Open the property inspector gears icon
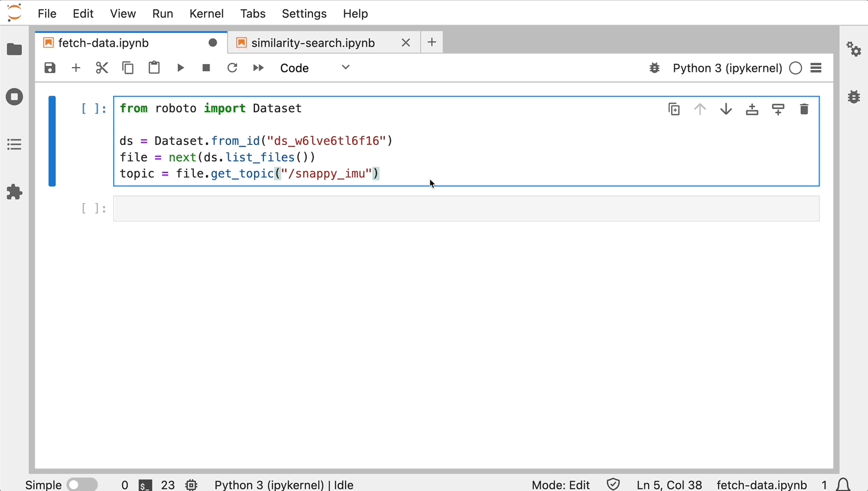 (x=854, y=49)
